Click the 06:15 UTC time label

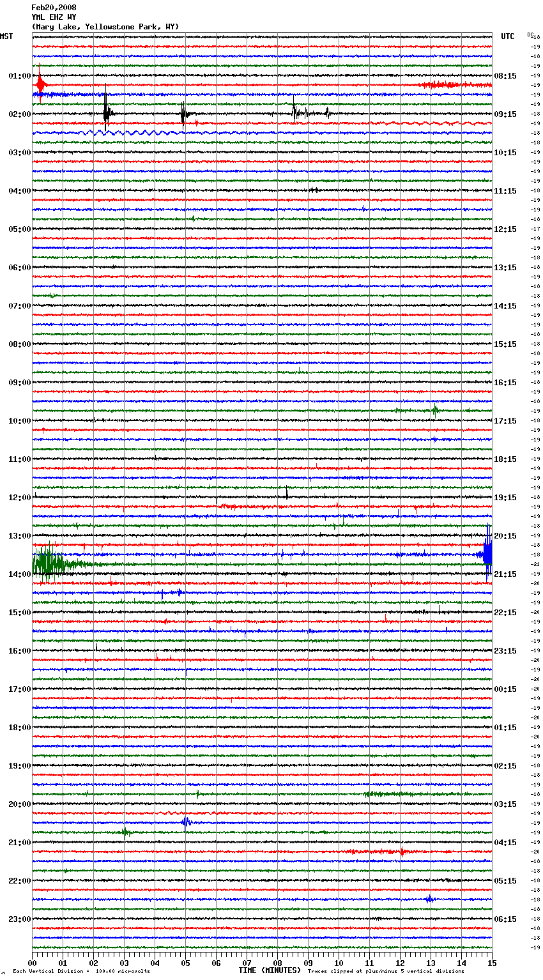(505, 919)
